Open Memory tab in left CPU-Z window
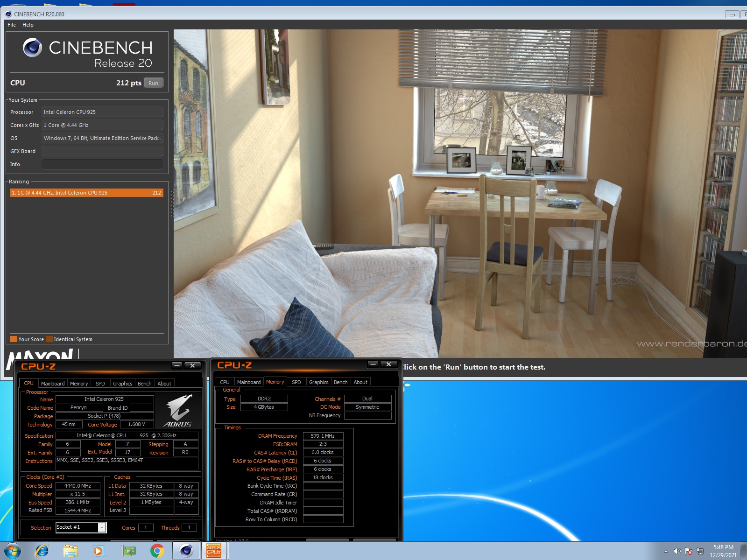 [79, 384]
